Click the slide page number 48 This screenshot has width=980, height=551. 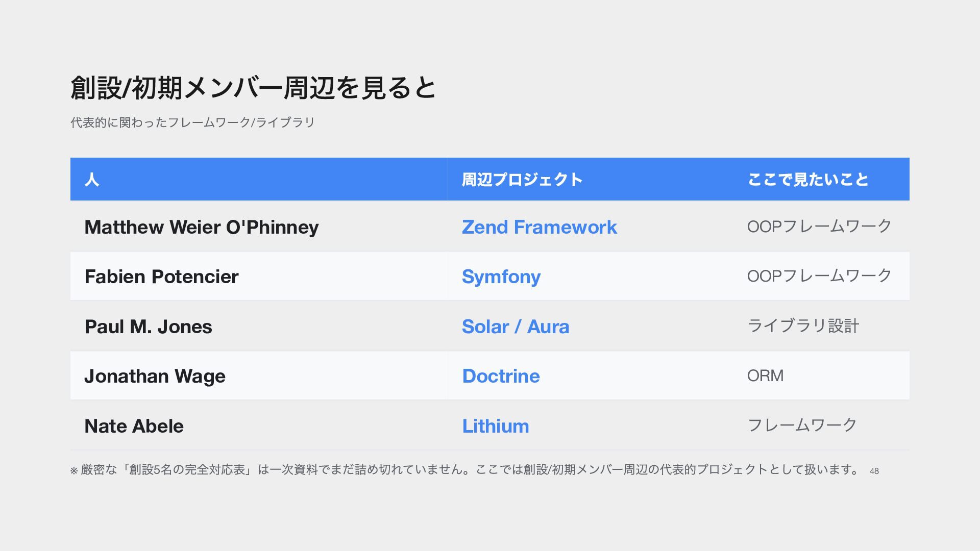(874, 471)
